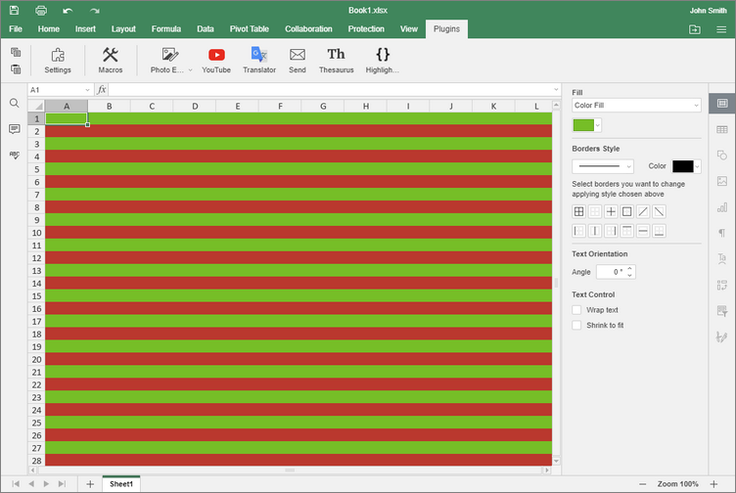Undo the last action
This screenshot has width=736, height=493.
click(x=68, y=10)
